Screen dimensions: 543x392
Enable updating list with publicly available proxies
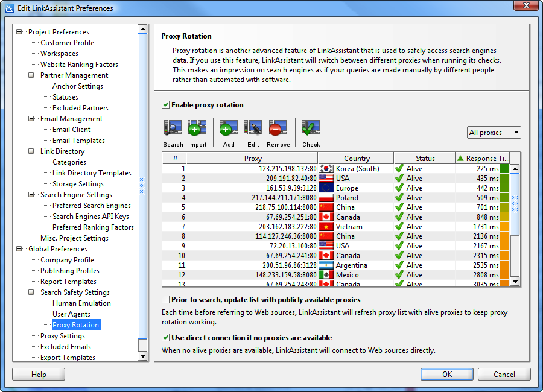(x=165, y=300)
